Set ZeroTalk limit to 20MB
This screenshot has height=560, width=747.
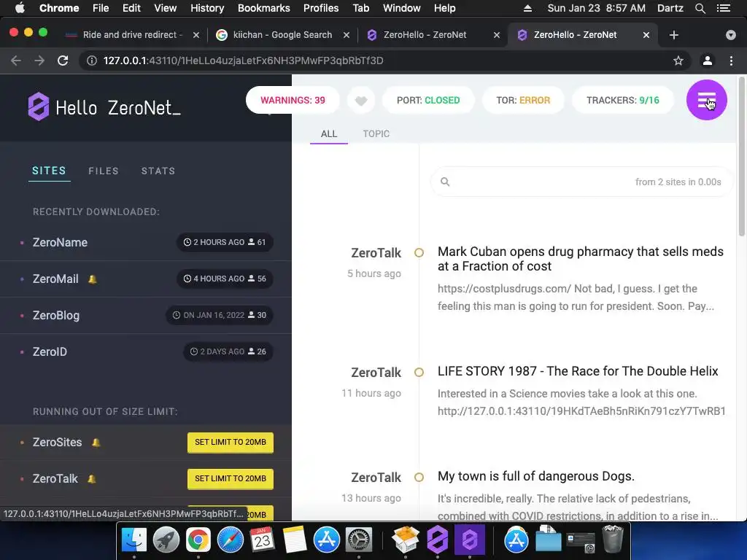click(x=230, y=478)
